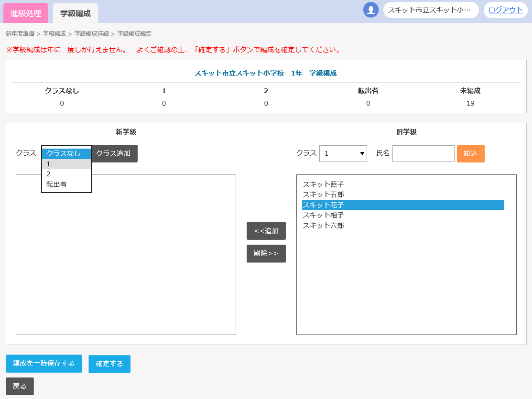Select スキット柚子 in the old class list
This screenshot has height=399, width=532.
click(x=323, y=215)
